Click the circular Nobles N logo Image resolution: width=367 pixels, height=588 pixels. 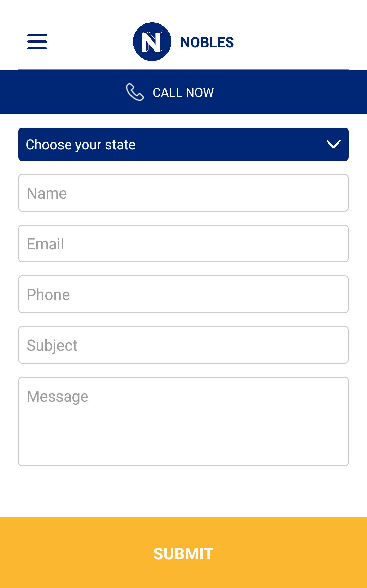[152, 42]
